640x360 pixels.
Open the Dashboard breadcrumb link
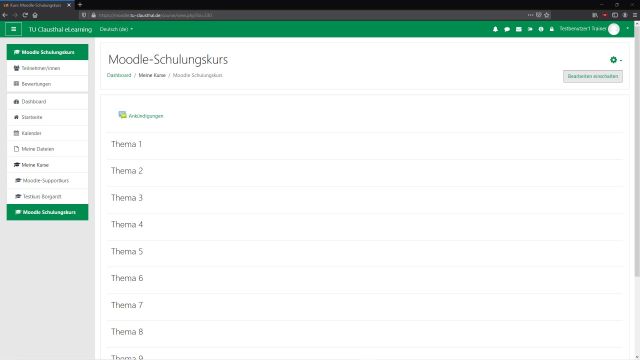119,75
